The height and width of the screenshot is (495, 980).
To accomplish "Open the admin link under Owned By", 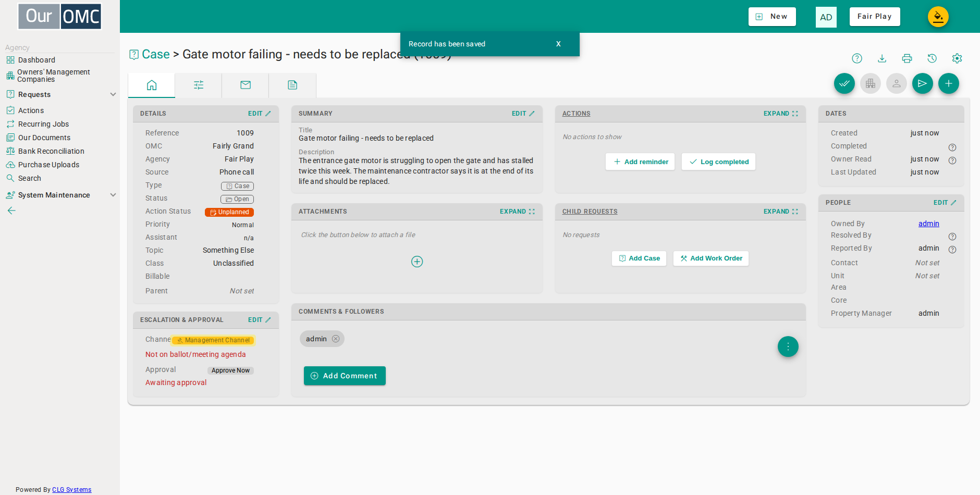I will coord(928,224).
